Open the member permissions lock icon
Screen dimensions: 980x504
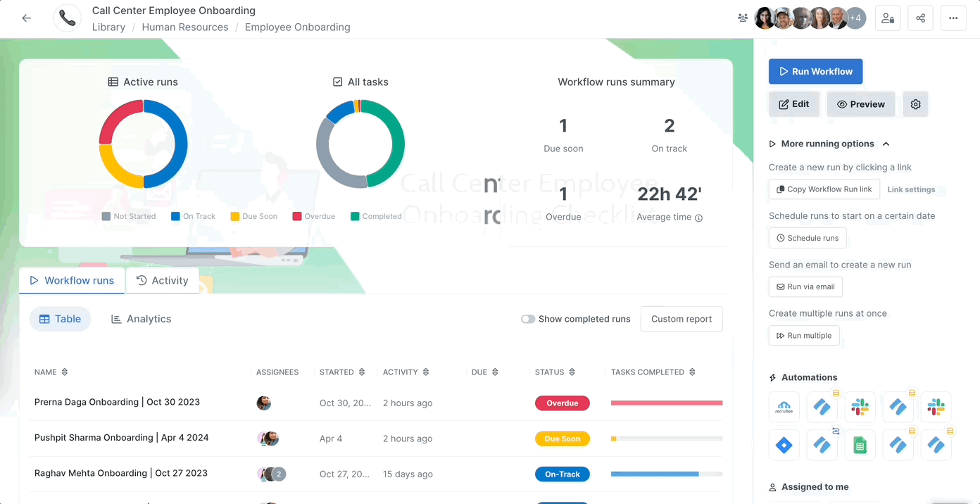click(888, 18)
